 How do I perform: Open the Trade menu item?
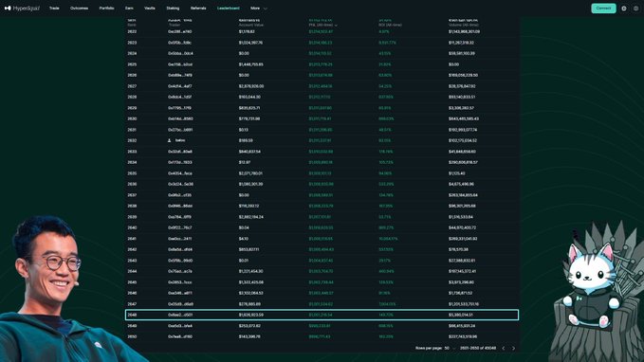54,9
